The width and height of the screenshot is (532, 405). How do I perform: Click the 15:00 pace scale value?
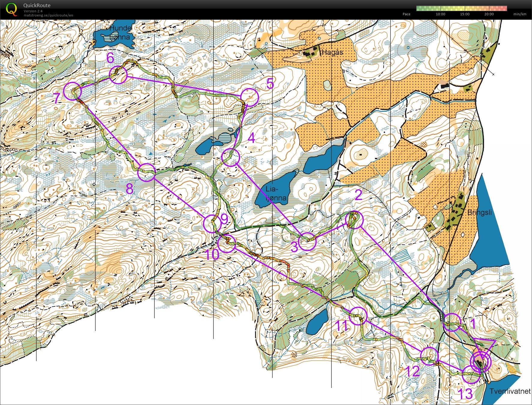[465, 14]
